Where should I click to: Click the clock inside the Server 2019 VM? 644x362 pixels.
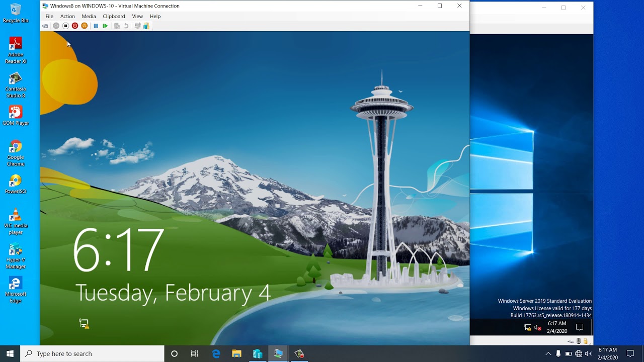(x=557, y=327)
